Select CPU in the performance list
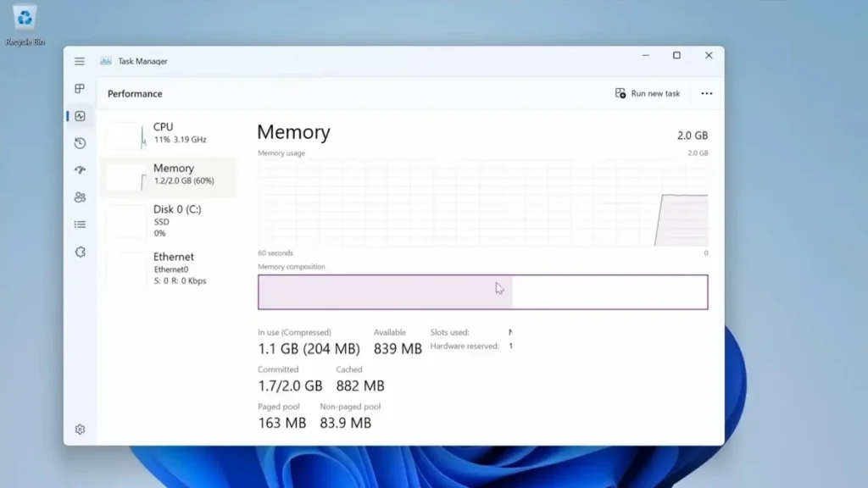Viewport: 868px width, 488px height. [x=179, y=133]
